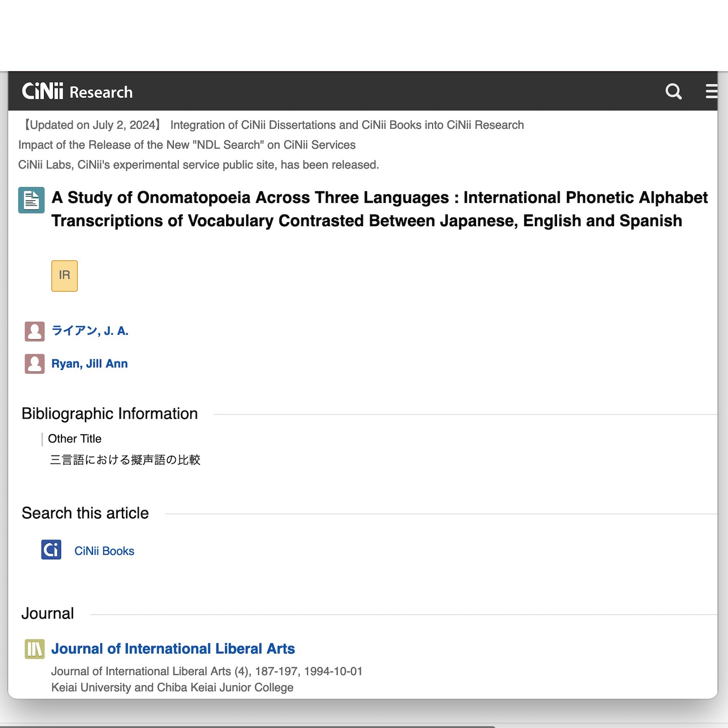Open search with the magnifier icon

[673, 91]
